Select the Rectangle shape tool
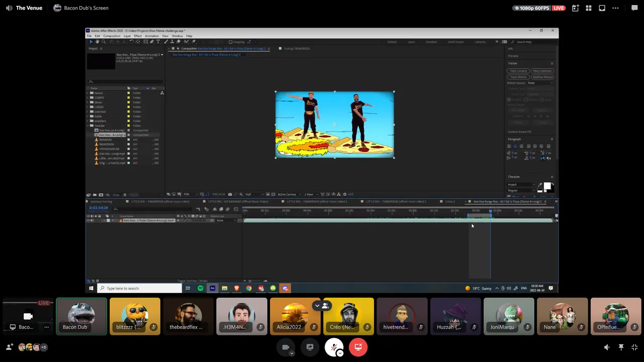 (x=145, y=42)
